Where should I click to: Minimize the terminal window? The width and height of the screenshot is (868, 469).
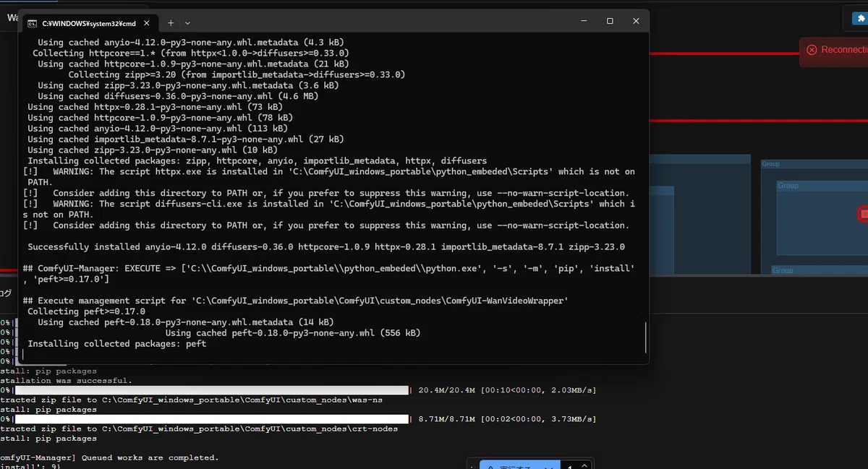point(584,21)
